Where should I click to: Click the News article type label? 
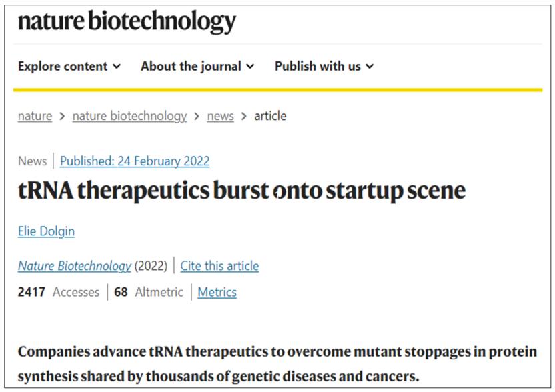(x=32, y=161)
